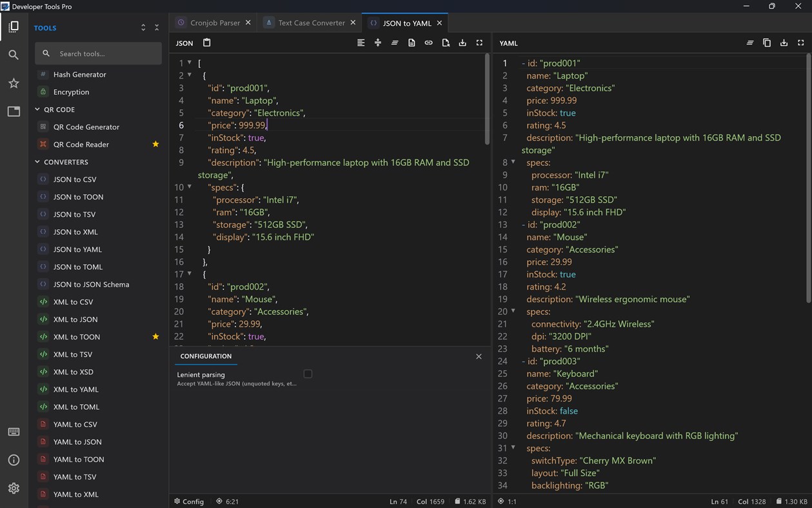Toggle the Config button in the status bar
The width and height of the screenshot is (812, 508).
point(189,501)
